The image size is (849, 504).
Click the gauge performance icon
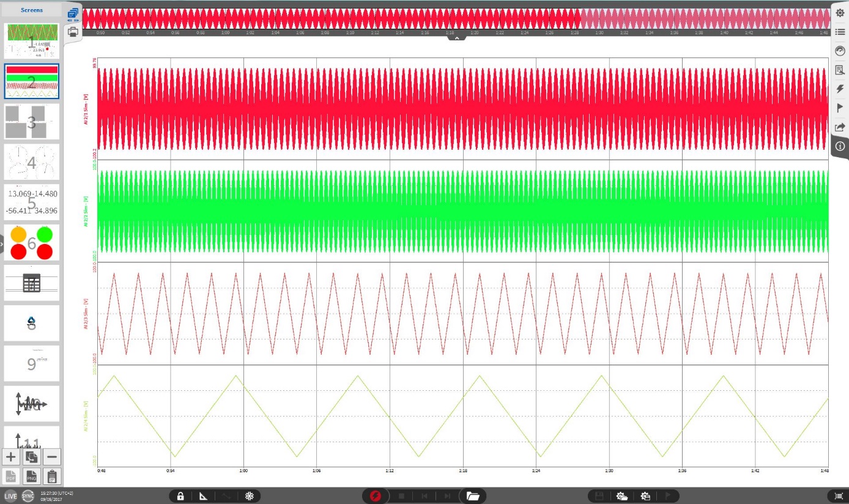(840, 51)
